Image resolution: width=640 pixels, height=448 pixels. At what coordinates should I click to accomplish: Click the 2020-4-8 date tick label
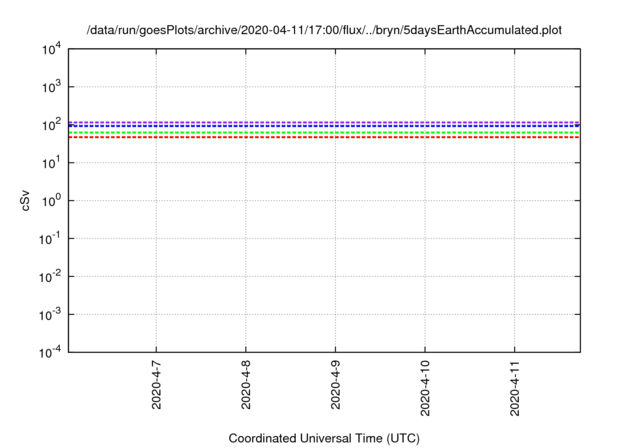(246, 385)
